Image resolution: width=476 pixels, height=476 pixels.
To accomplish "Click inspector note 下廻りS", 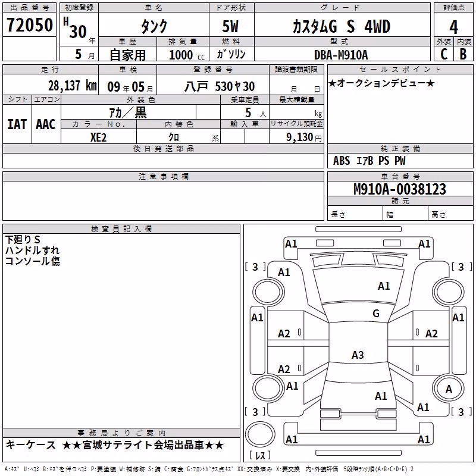I will pos(23,240).
